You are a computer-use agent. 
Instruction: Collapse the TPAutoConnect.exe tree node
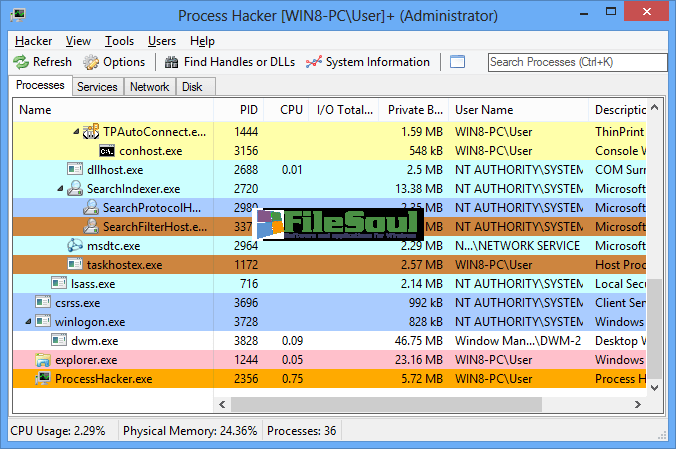[76, 132]
